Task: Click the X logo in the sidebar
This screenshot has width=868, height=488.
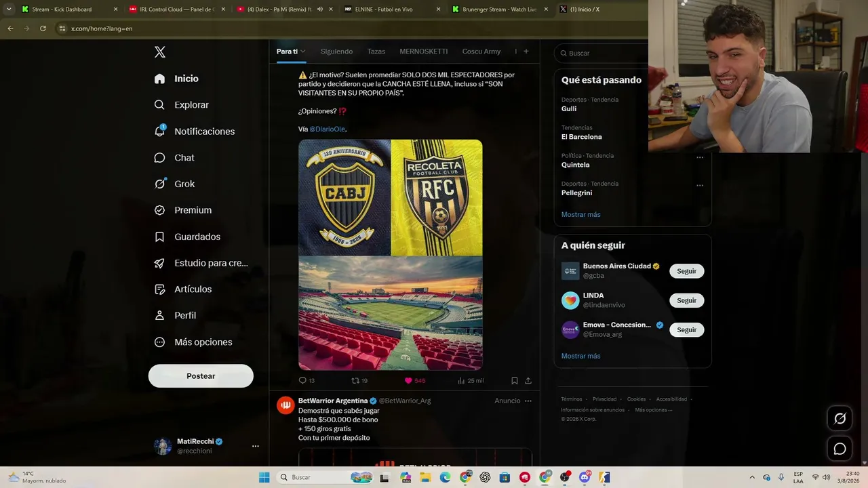Action: click(x=160, y=52)
